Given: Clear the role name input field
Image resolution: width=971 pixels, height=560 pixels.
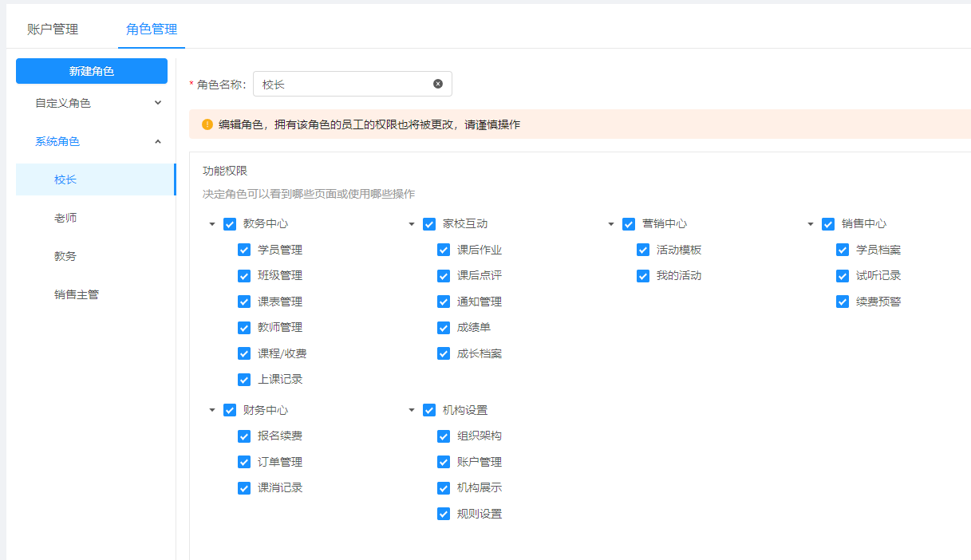Looking at the screenshot, I should [x=438, y=84].
